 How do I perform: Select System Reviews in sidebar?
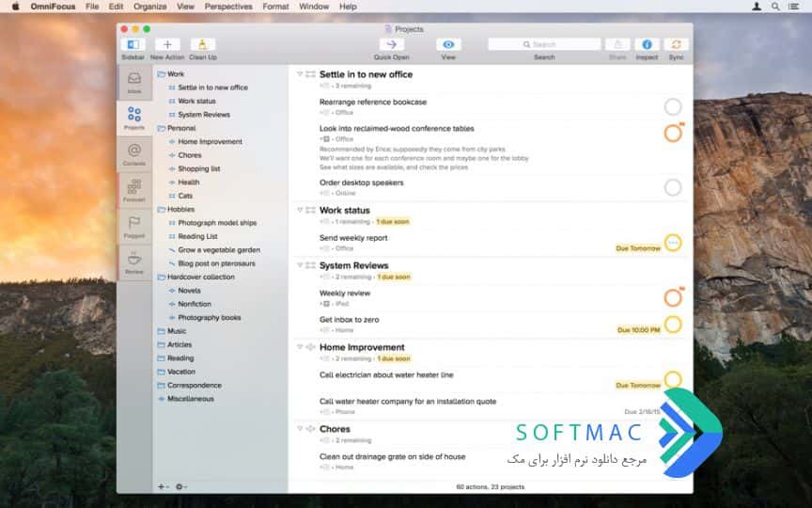click(204, 115)
